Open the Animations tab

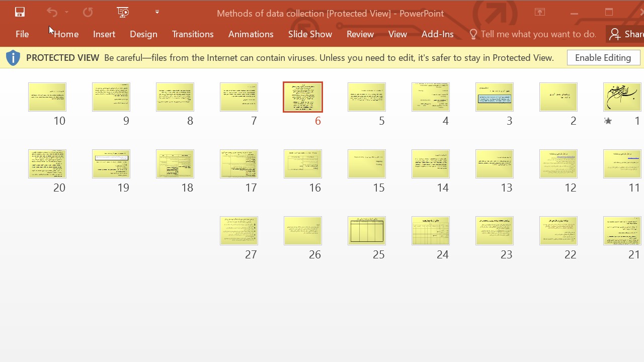tap(251, 34)
